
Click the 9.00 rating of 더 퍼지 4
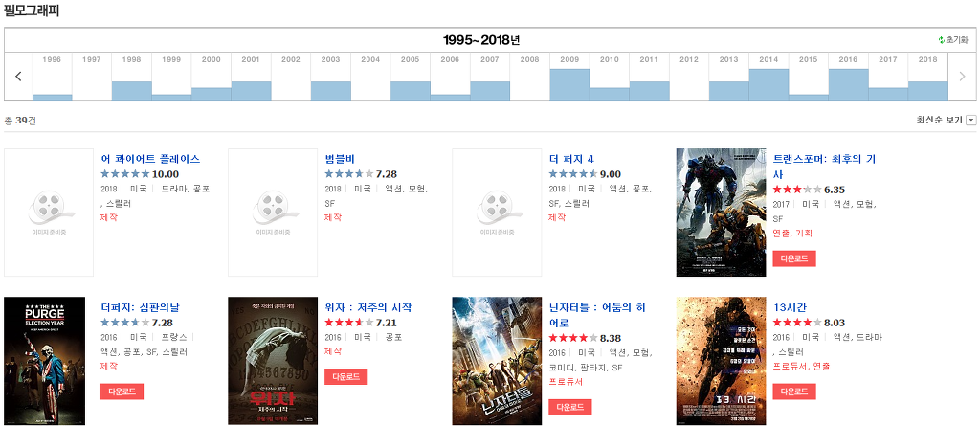point(585,174)
